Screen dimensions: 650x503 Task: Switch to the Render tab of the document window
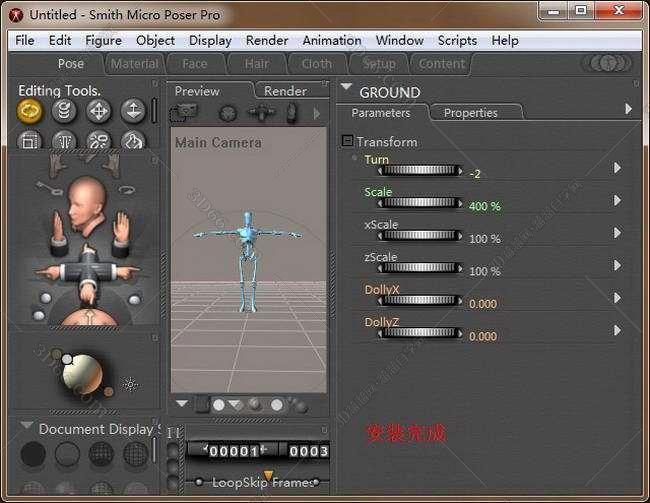[x=285, y=91]
